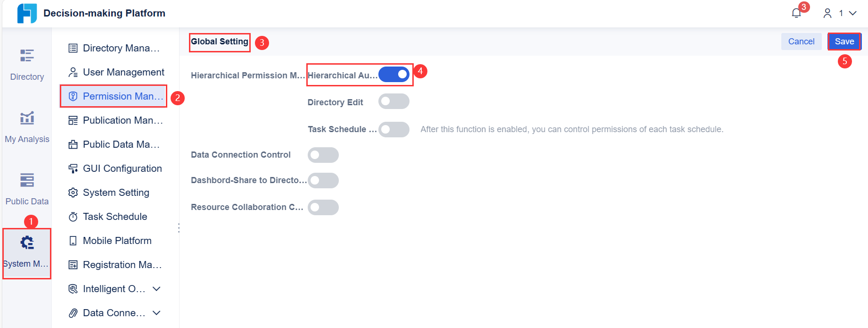Open the notification bell icon
This screenshot has height=328, width=868.
pos(796,13)
